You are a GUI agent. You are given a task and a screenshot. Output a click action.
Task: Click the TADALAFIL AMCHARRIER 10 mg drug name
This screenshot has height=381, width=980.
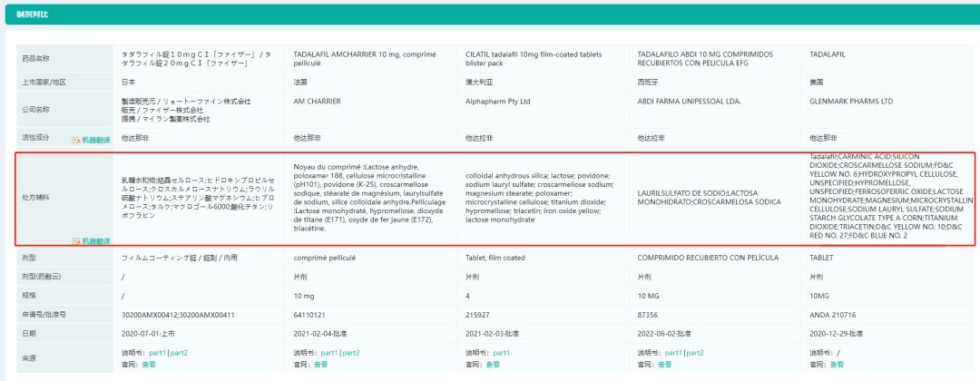click(x=365, y=59)
